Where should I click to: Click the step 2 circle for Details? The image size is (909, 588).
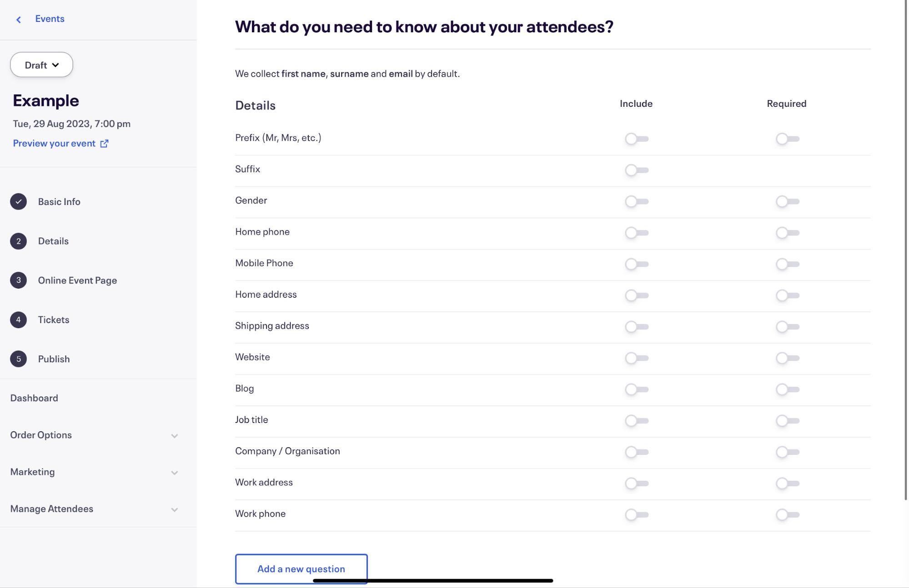pyautogui.click(x=19, y=241)
